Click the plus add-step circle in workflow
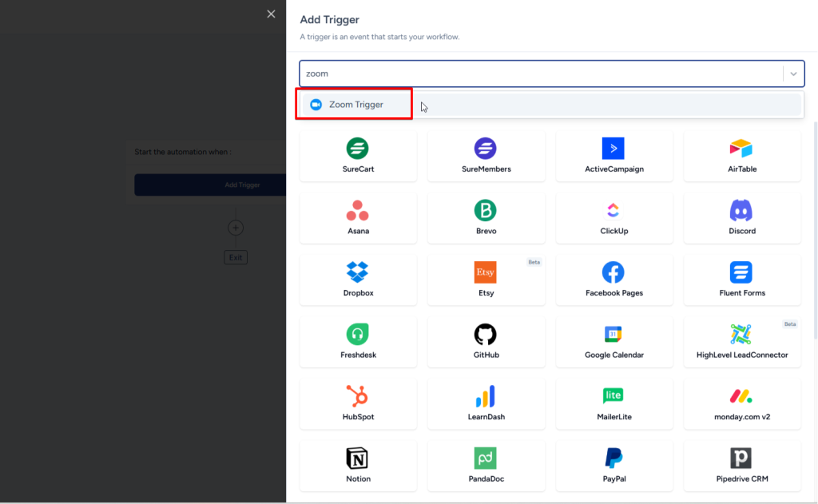The width and height of the screenshot is (818, 504). click(x=235, y=228)
